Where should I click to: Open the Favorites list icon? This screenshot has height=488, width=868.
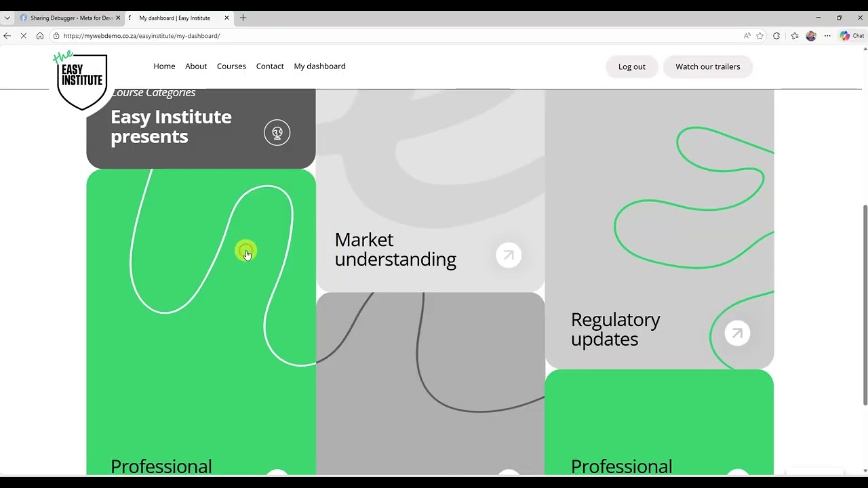795,36
